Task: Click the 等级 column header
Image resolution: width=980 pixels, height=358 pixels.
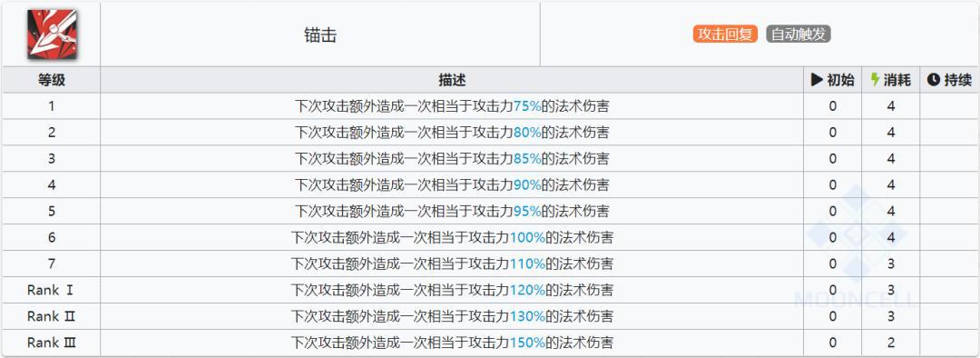Action: coord(51,80)
